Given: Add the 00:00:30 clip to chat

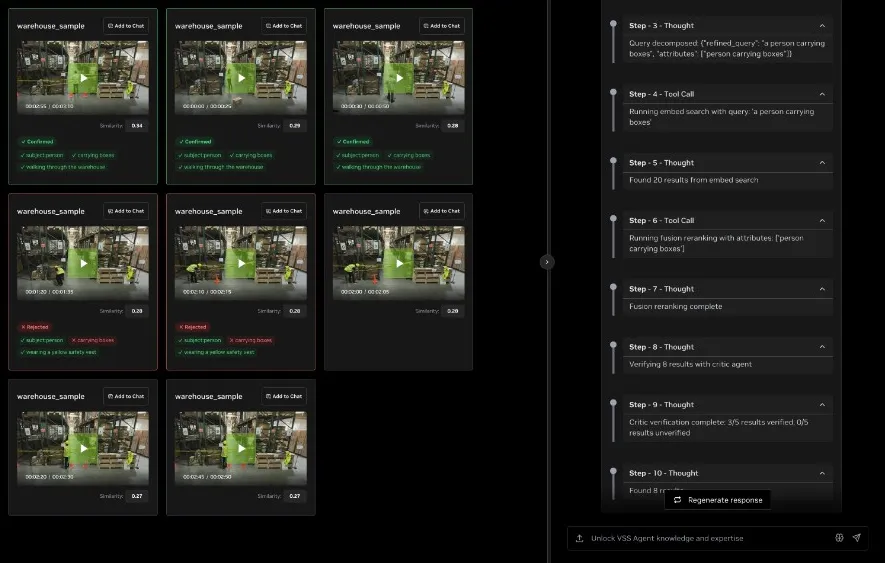Looking at the screenshot, I should [x=442, y=26].
